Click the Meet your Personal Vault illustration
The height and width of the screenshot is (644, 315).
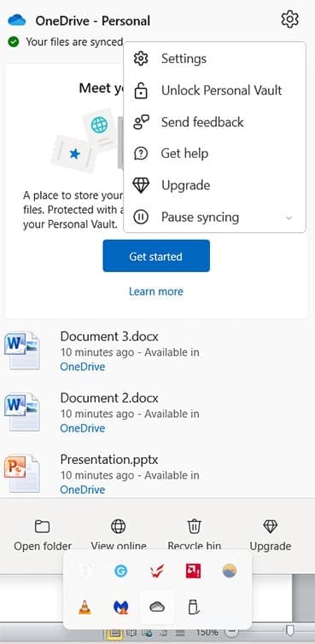(x=86, y=142)
